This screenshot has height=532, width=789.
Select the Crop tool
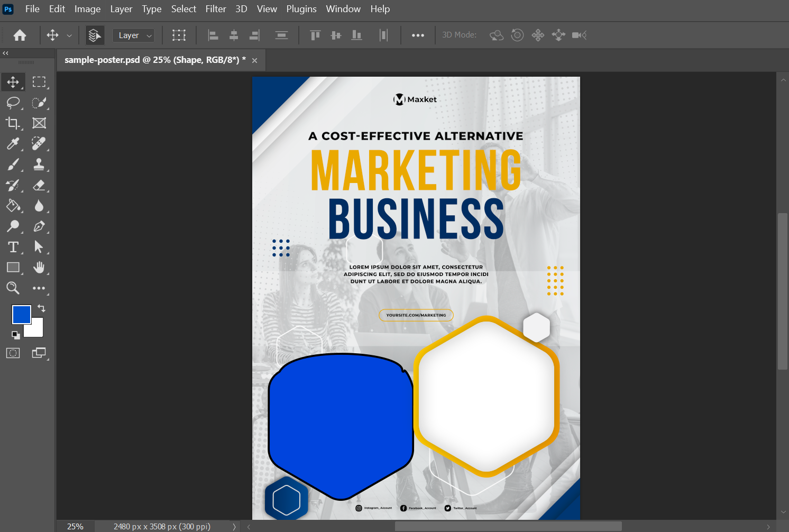point(13,123)
